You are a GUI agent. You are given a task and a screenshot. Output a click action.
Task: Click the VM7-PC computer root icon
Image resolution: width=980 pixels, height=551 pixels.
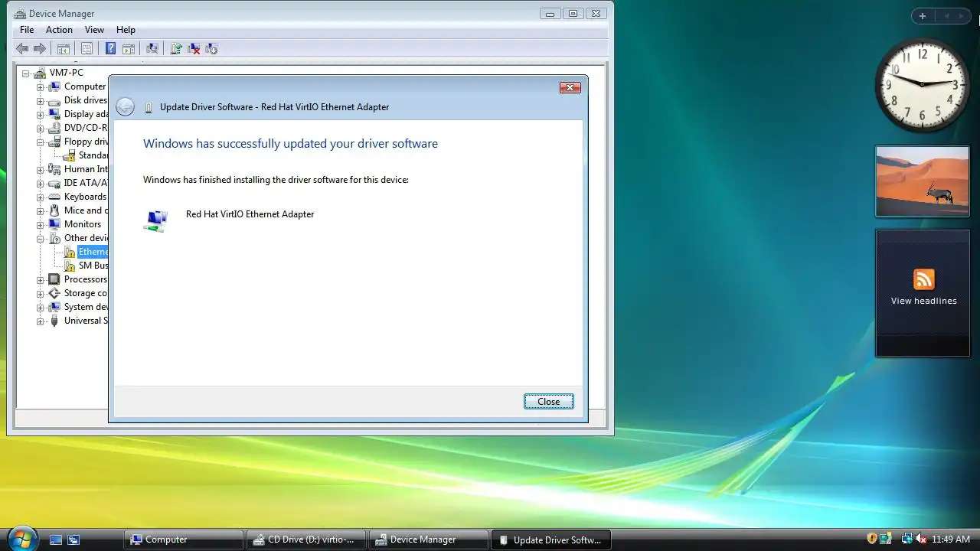coord(40,73)
